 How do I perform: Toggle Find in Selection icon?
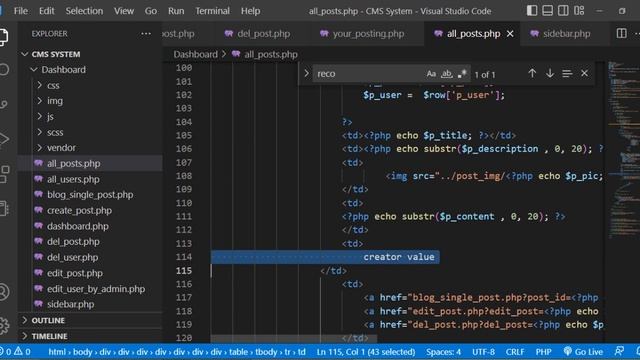click(x=567, y=73)
